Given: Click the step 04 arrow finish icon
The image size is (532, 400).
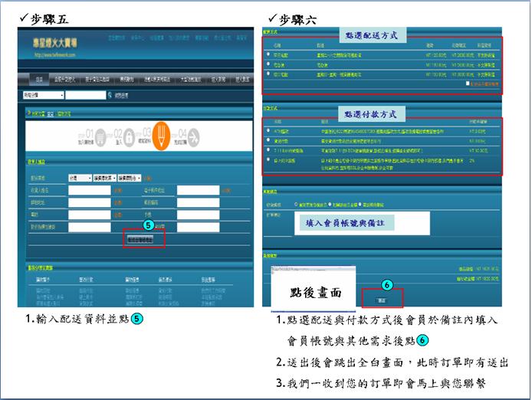Looking at the screenshot, I should click(195, 136).
